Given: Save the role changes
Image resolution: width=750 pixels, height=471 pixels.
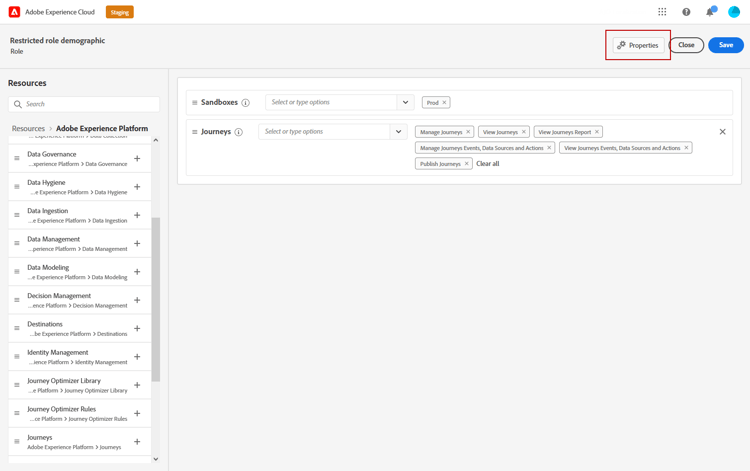Looking at the screenshot, I should [x=726, y=45].
